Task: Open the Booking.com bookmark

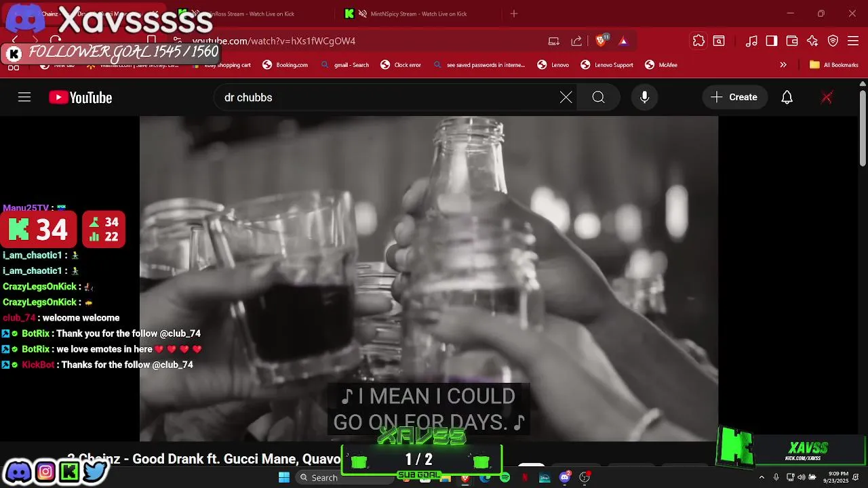Action: click(x=285, y=65)
